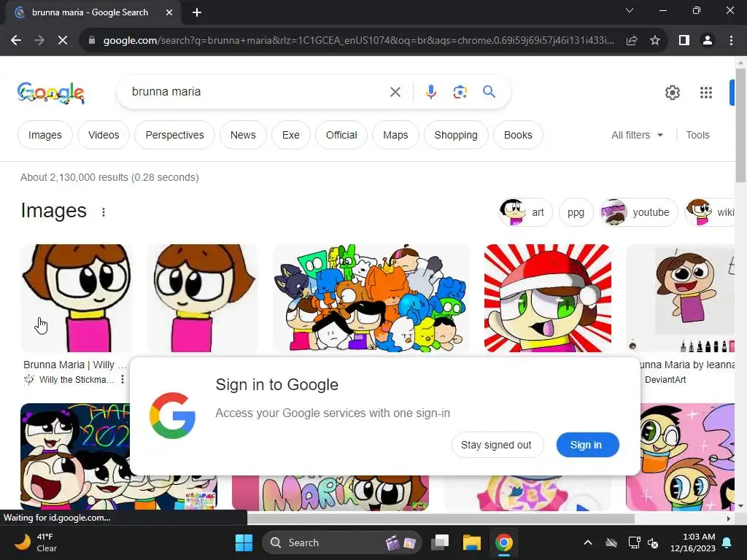Select the Exe filter chip

click(290, 135)
